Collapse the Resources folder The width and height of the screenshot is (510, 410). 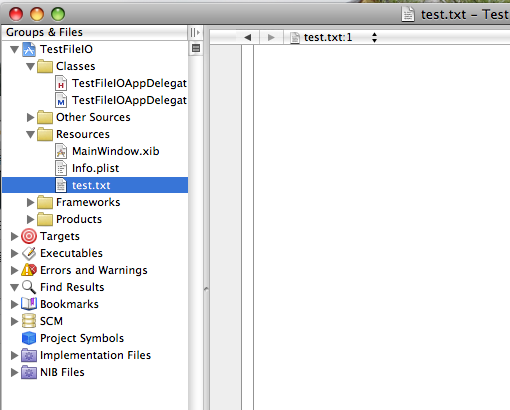click(x=30, y=135)
